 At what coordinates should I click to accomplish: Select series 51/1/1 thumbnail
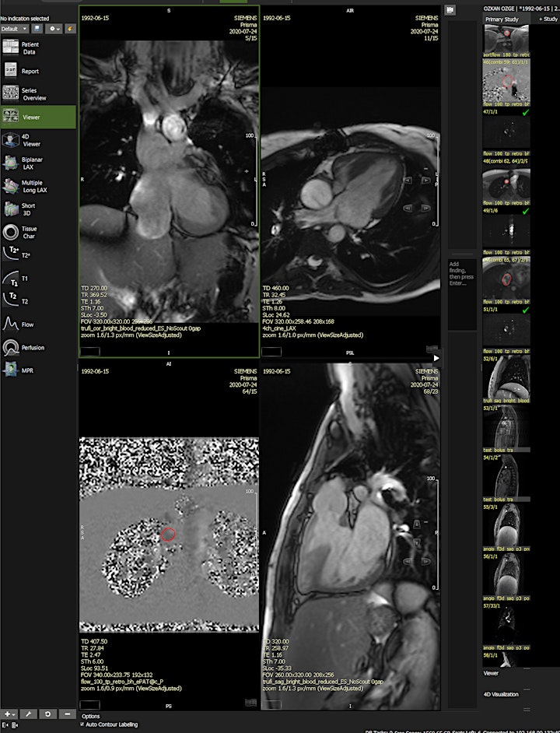tap(506, 330)
